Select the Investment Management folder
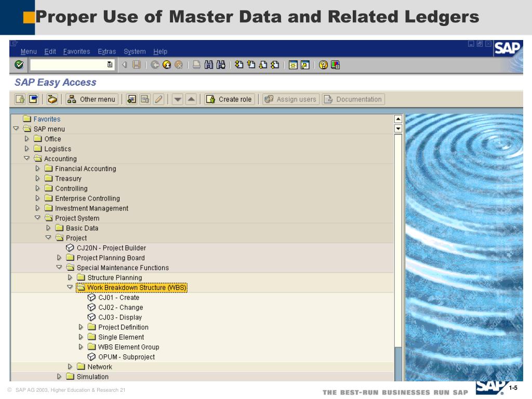The image size is (532, 399). (91, 208)
